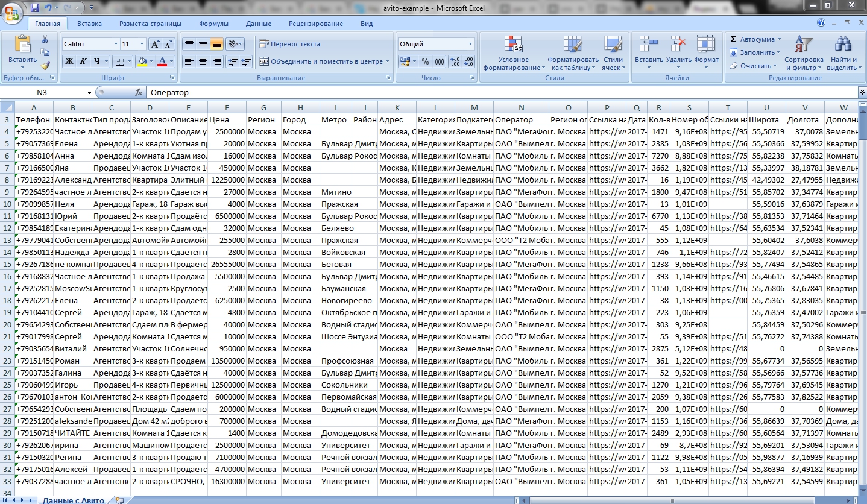Click the insert new worksheet tab icon
The height and width of the screenshot is (504, 867).
[x=119, y=500]
